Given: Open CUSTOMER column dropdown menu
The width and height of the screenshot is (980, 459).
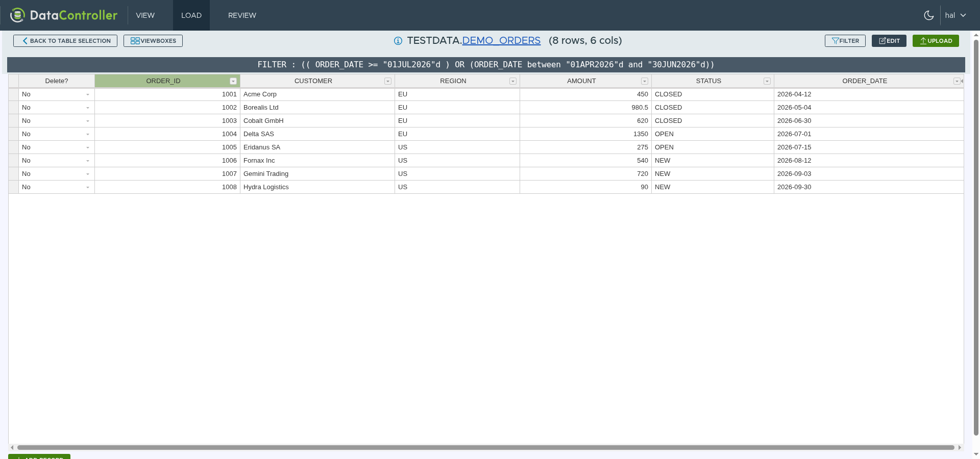Looking at the screenshot, I should [388, 81].
